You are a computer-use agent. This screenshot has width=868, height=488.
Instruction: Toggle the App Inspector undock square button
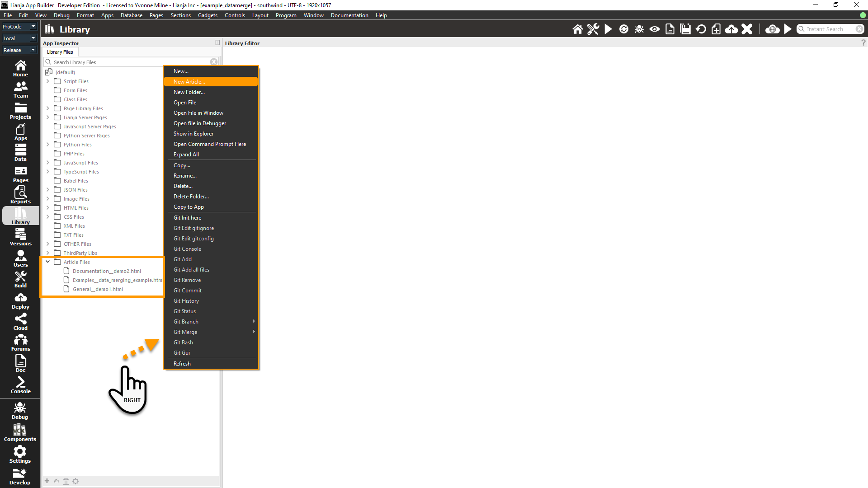point(217,42)
